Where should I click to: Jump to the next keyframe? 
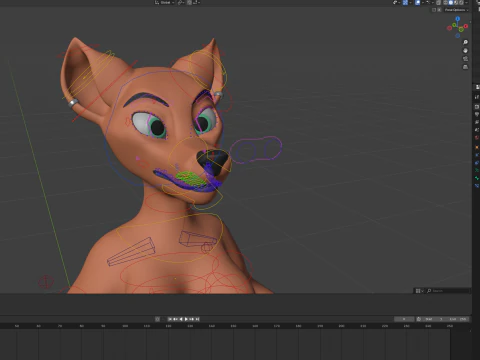pyautogui.click(x=192, y=319)
